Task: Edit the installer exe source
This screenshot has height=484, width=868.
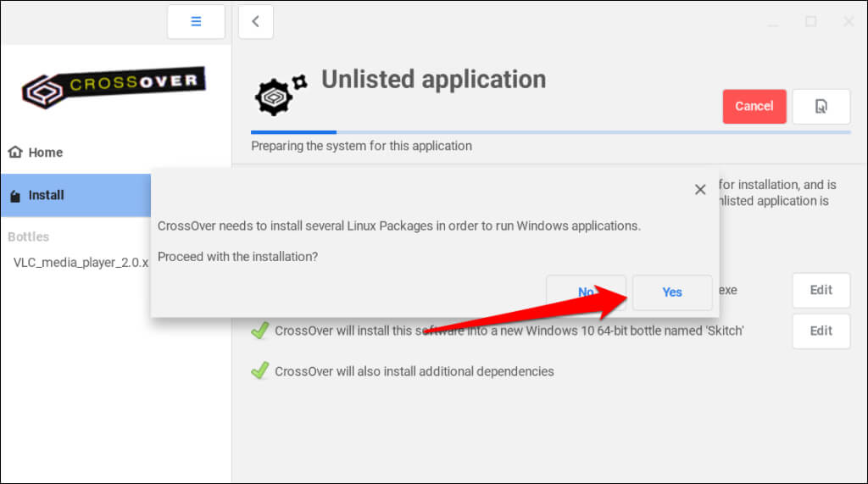Action: (821, 290)
